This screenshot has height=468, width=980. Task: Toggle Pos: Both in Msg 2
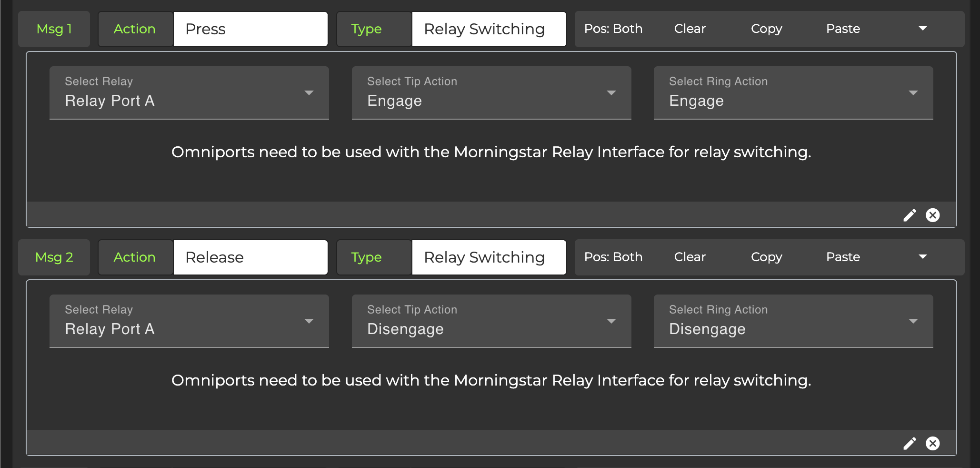coord(613,257)
